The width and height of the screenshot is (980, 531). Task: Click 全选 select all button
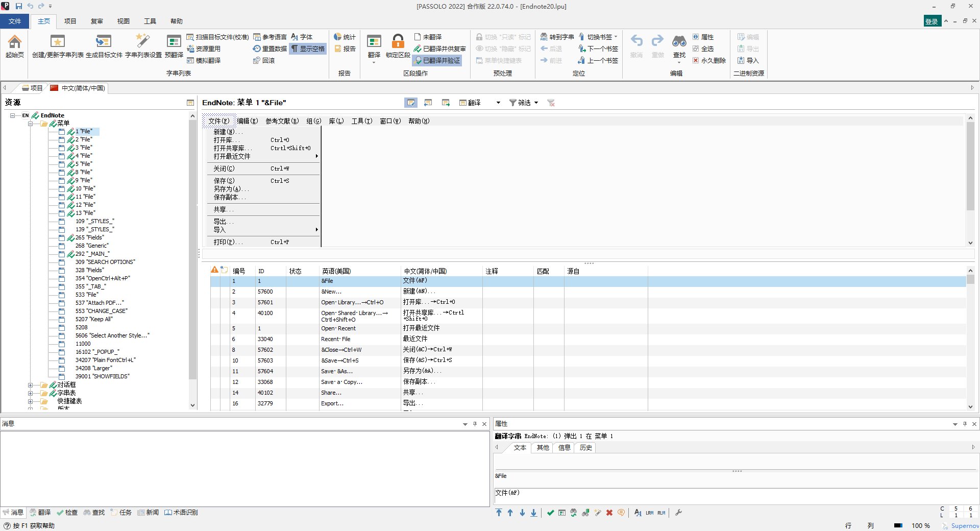point(703,49)
